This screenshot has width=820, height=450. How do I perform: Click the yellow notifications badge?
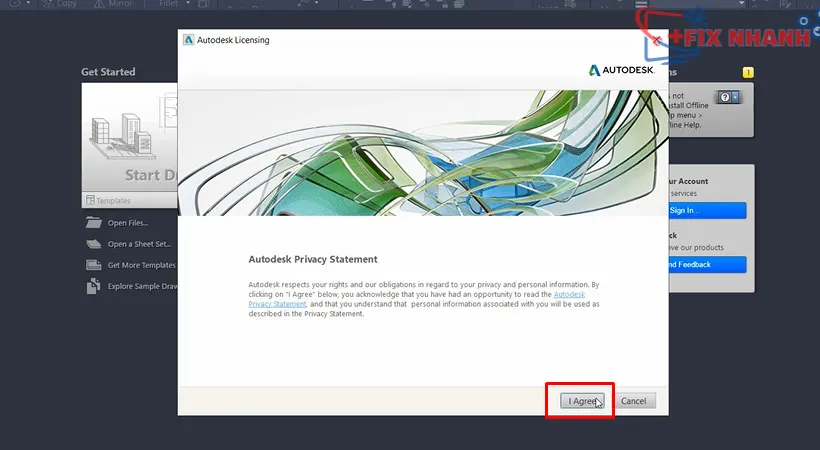pyautogui.click(x=748, y=72)
